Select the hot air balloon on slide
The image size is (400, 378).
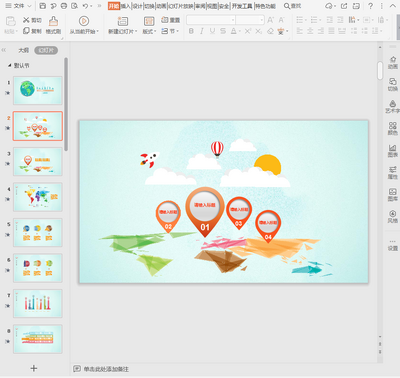pos(217,149)
